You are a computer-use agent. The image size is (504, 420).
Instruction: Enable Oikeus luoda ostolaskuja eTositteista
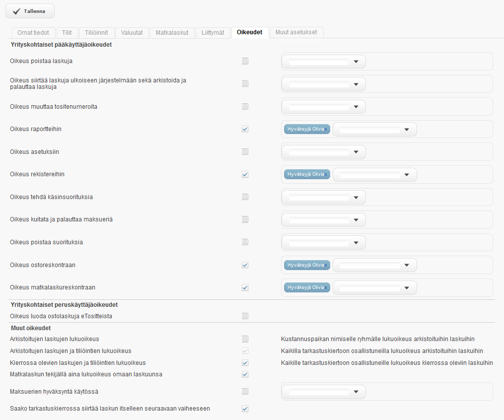(x=245, y=316)
